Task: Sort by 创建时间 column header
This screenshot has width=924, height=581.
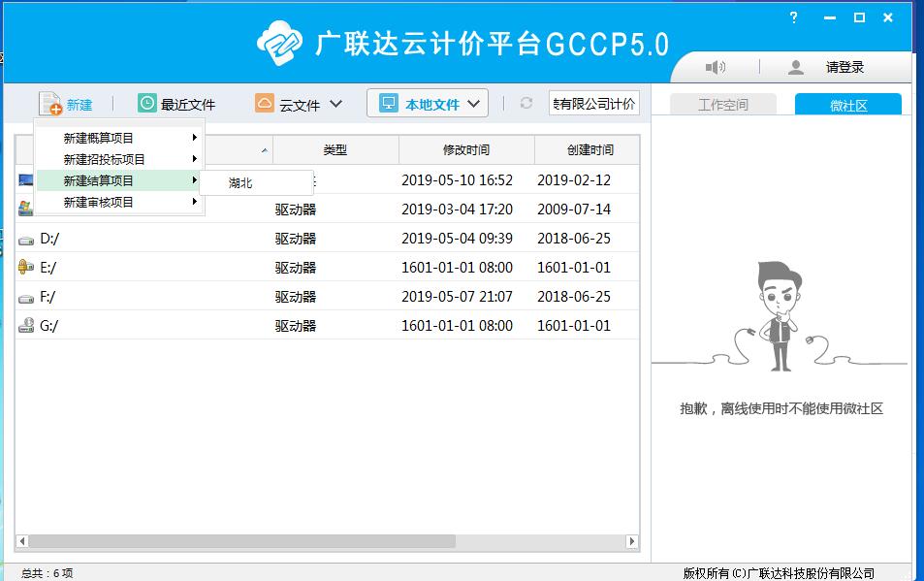Action: [587, 149]
